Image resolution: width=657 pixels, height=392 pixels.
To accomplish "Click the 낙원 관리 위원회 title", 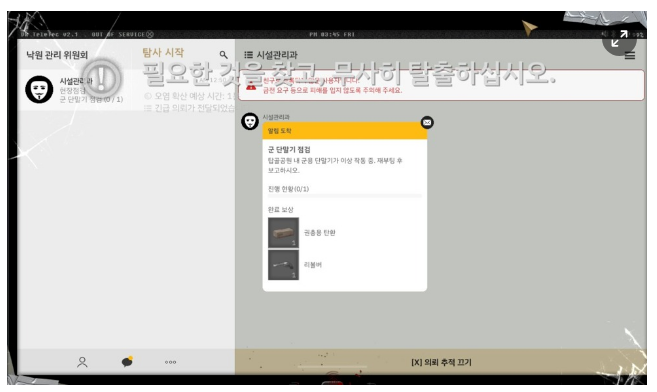I will (x=57, y=55).
